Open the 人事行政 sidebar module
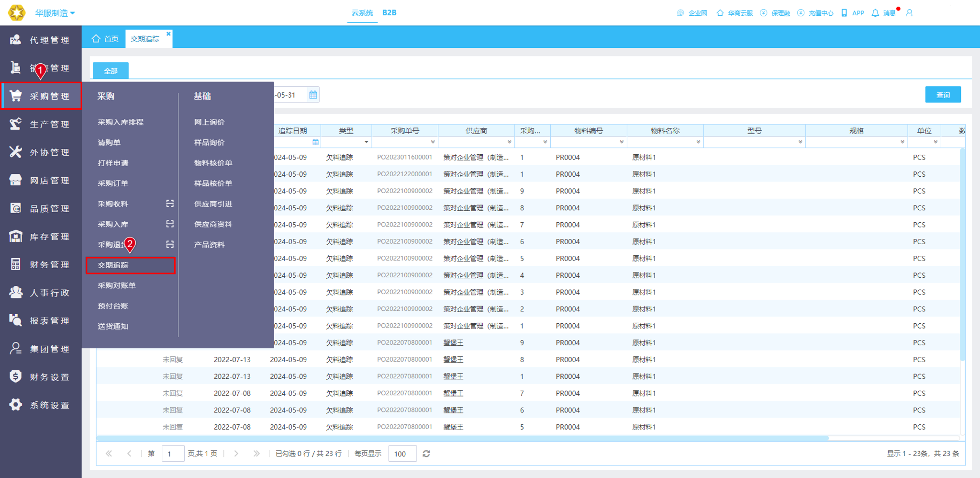The height and width of the screenshot is (478, 980). pyautogui.click(x=41, y=293)
